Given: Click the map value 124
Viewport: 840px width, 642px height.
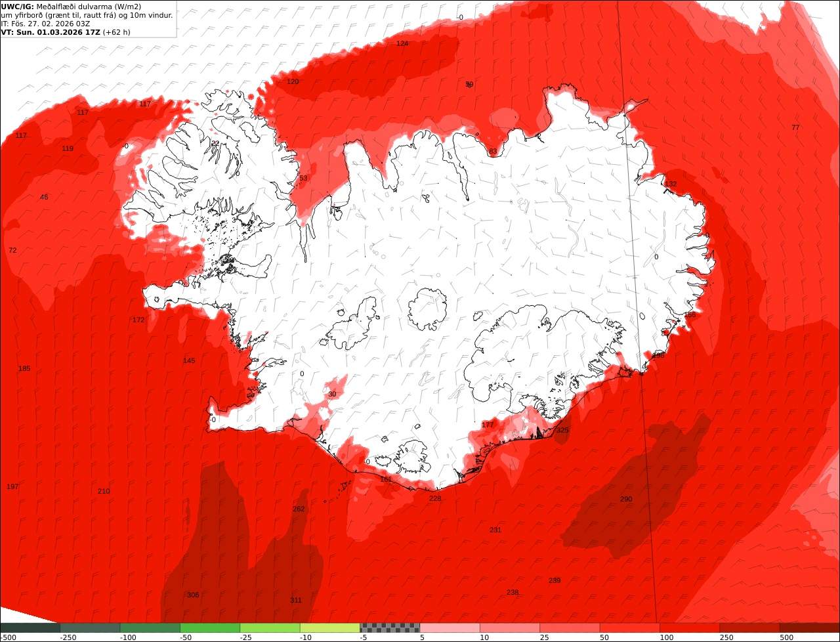Looking at the screenshot, I should [x=402, y=43].
